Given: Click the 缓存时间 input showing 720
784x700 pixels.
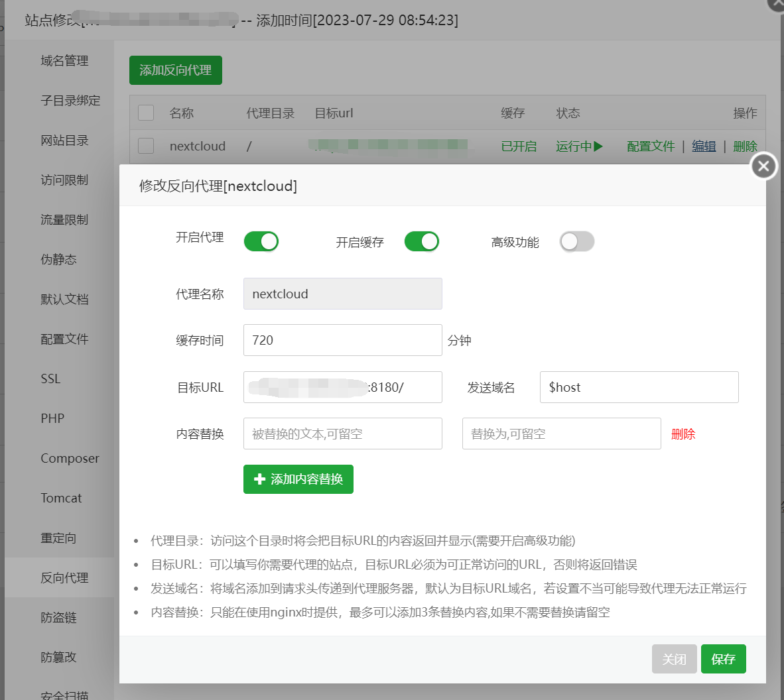Looking at the screenshot, I should coord(342,339).
